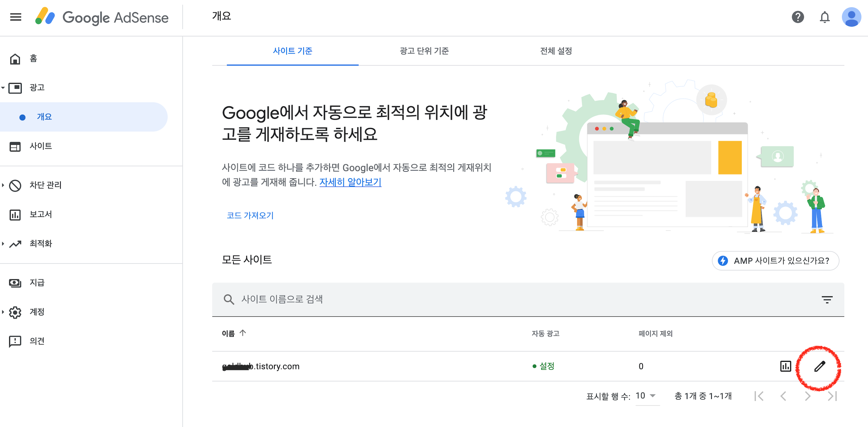The image size is (868, 427).
Task: View report icon for tistory.com row
Action: point(785,366)
